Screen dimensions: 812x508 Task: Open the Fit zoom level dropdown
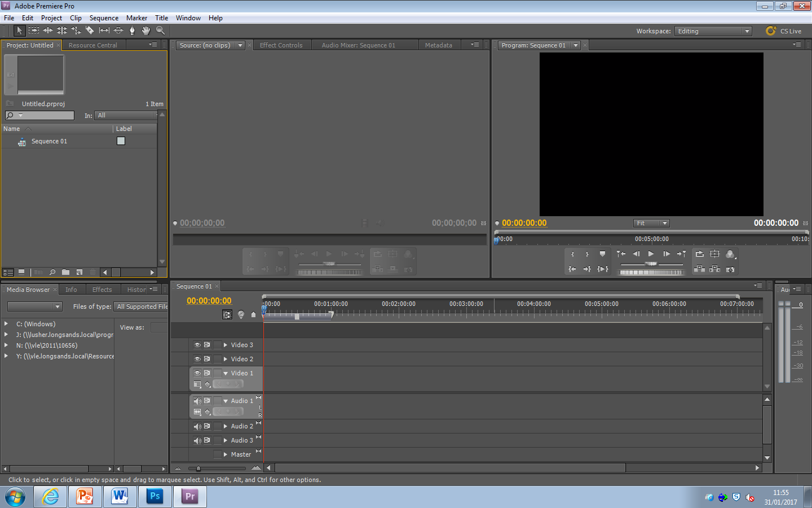(x=651, y=224)
